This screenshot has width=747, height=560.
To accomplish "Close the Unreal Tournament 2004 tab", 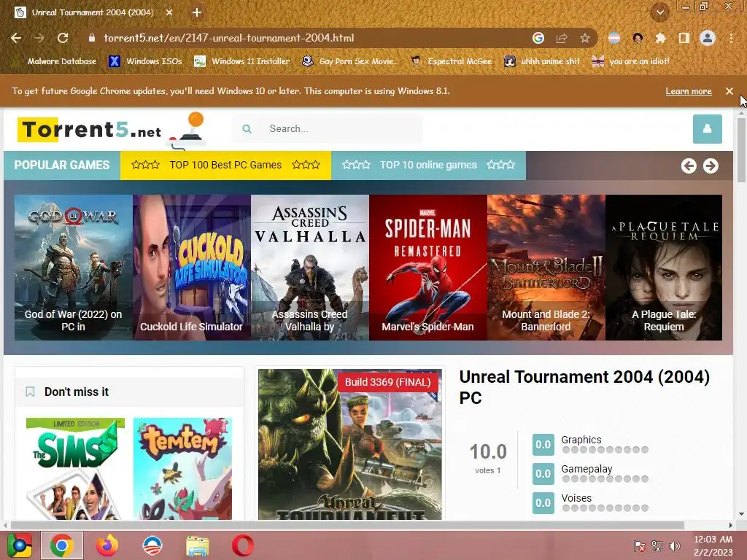I will point(169,12).
